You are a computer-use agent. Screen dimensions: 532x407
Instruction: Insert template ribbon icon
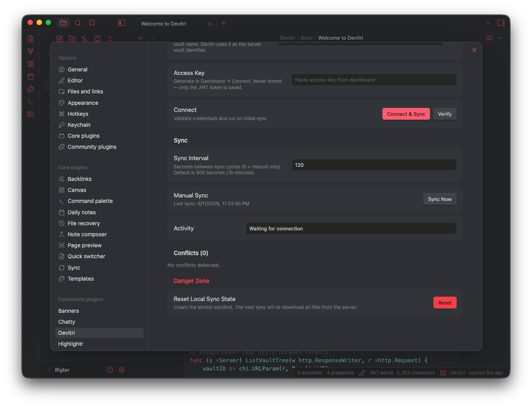[31, 89]
